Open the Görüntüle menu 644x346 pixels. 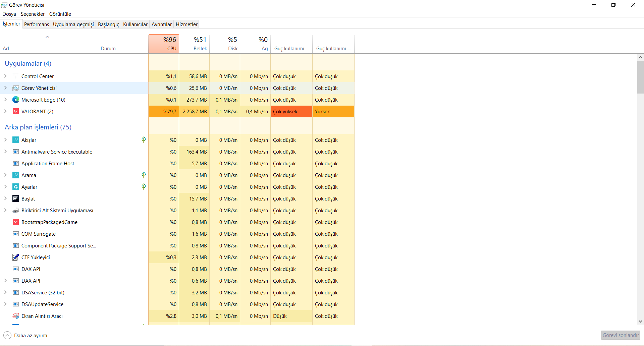click(x=60, y=14)
